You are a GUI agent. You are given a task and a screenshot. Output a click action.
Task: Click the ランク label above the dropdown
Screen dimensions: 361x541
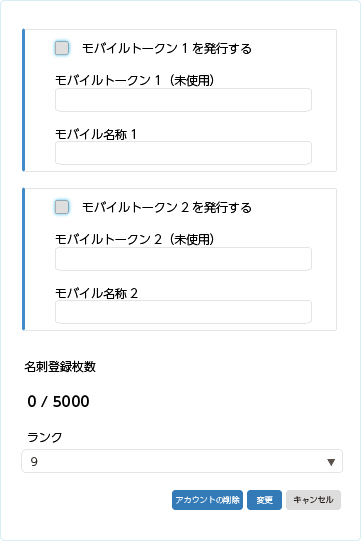45,437
